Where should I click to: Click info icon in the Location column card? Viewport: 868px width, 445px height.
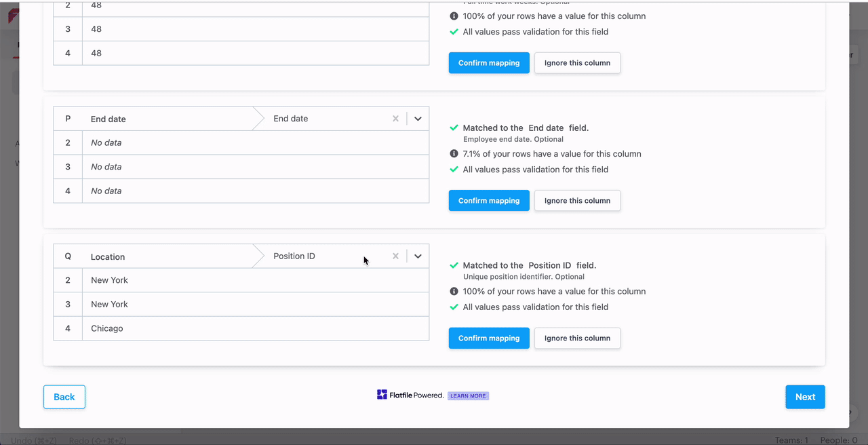(454, 292)
